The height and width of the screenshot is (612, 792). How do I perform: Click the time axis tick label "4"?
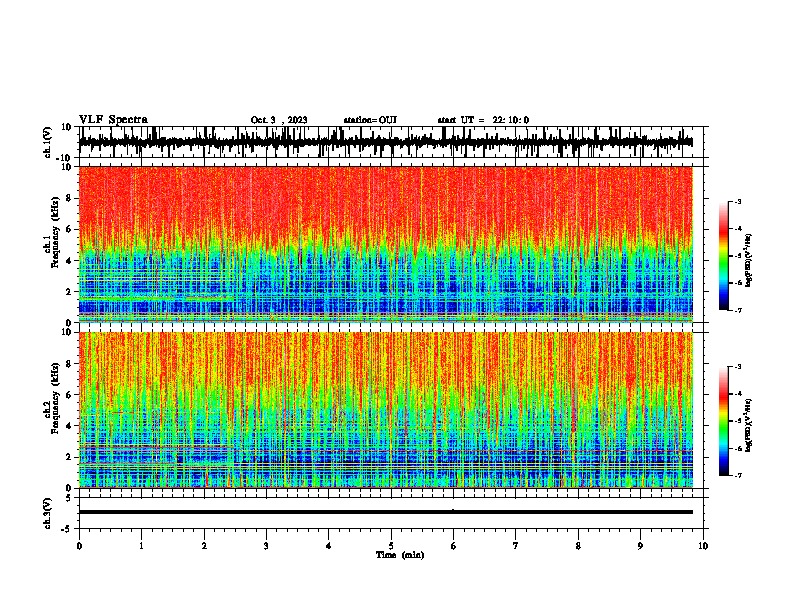[x=329, y=546]
